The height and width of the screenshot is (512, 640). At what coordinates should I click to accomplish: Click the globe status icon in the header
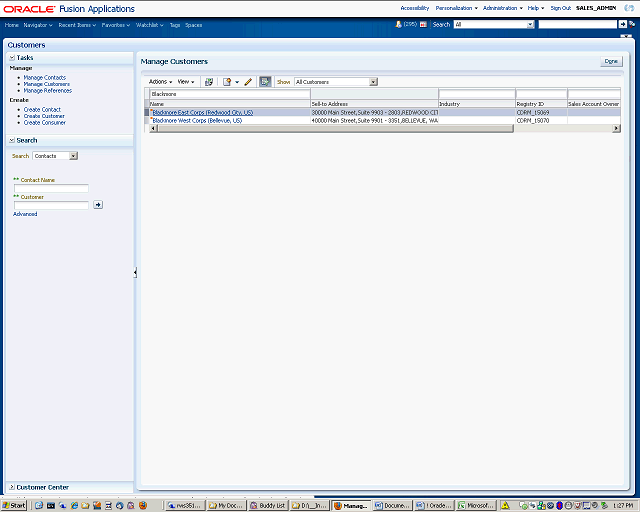point(629,8)
